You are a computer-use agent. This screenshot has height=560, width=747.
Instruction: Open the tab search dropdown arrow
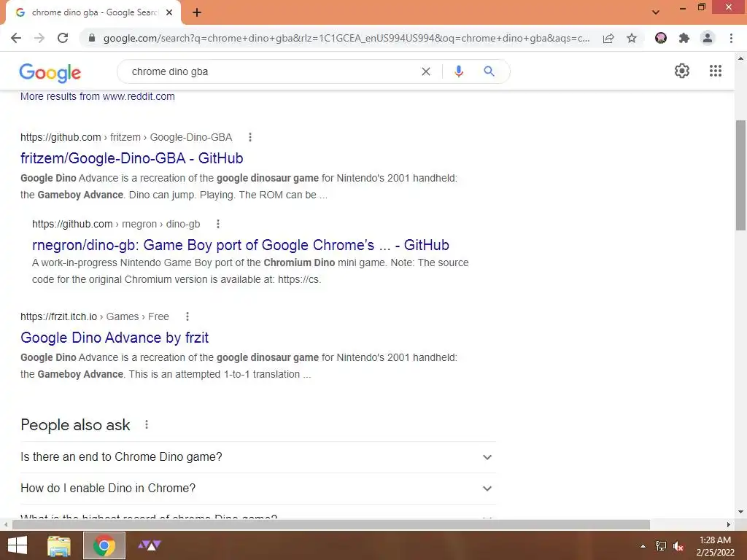click(x=656, y=12)
